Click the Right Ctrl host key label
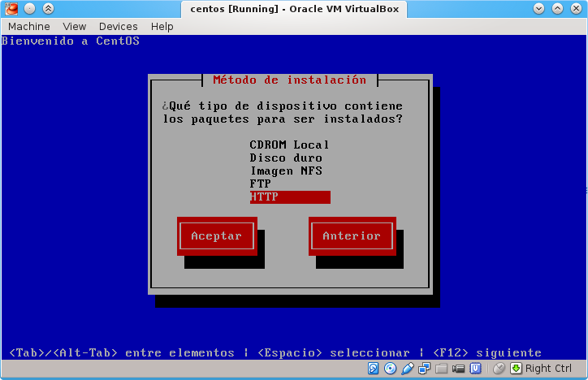The width and height of the screenshot is (588, 380). tap(548, 369)
